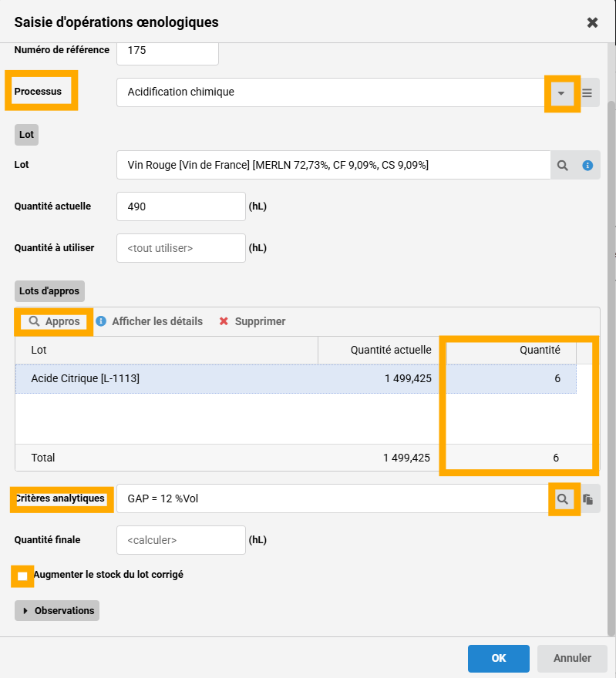This screenshot has height=678, width=616.
Task: Click Afficher les détails
Action: 150,321
